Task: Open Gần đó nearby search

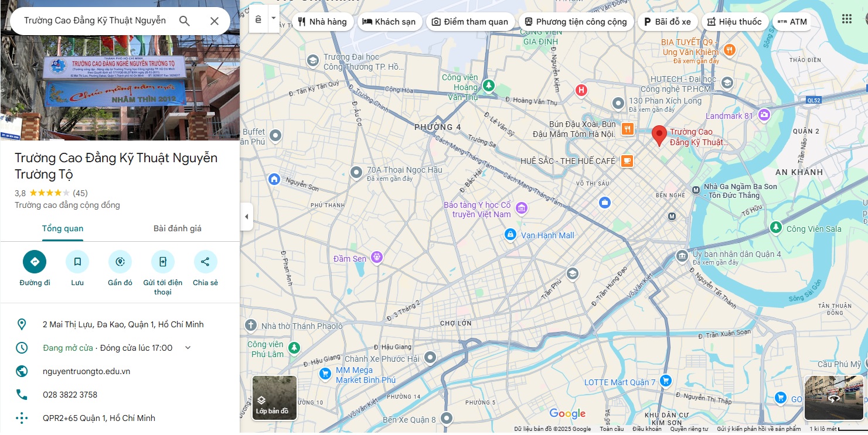Action: (120, 262)
